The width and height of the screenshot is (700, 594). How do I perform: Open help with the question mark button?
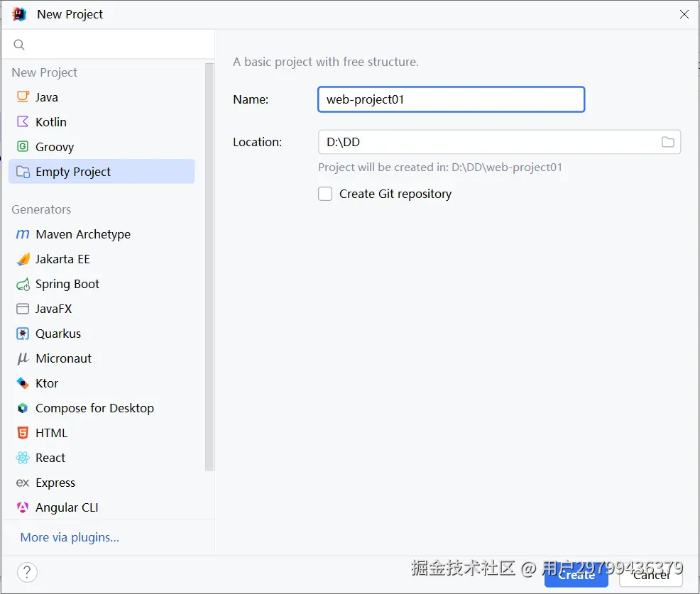27,572
